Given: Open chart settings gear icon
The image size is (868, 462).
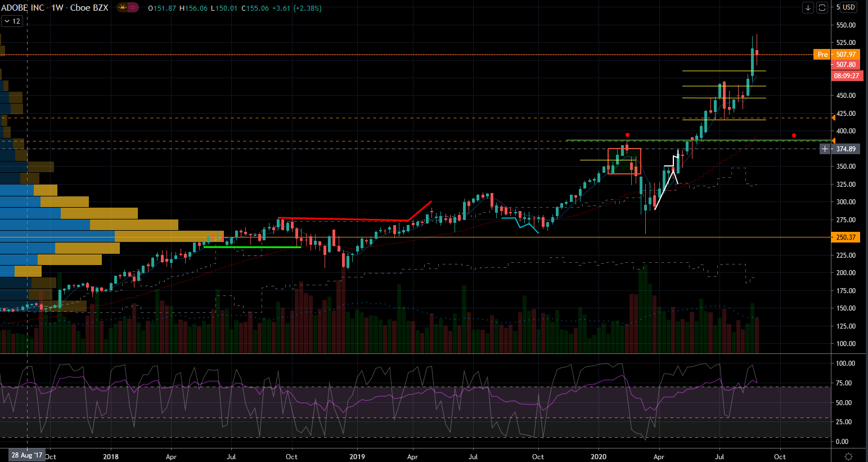Looking at the screenshot, I should pos(849,456).
